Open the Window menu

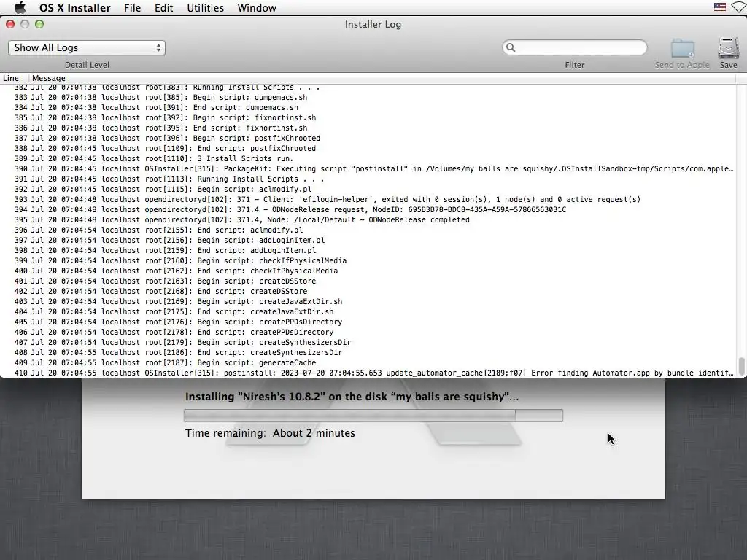click(x=257, y=7)
